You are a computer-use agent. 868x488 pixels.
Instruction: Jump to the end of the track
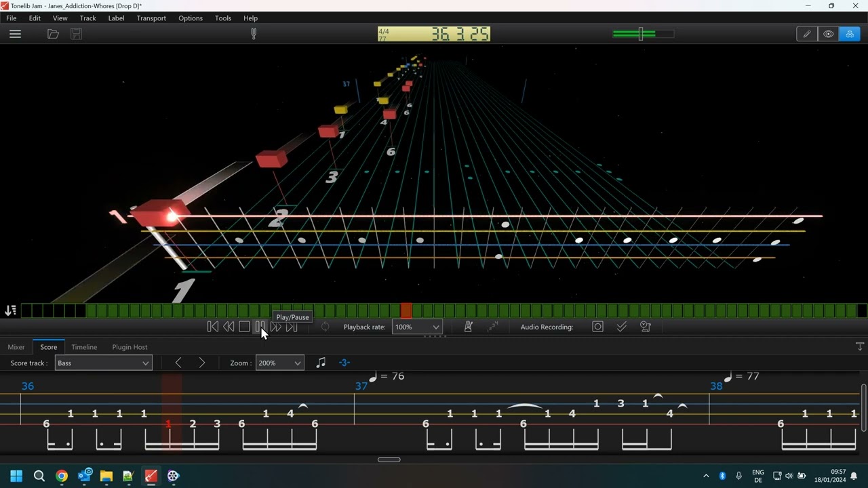click(292, 327)
